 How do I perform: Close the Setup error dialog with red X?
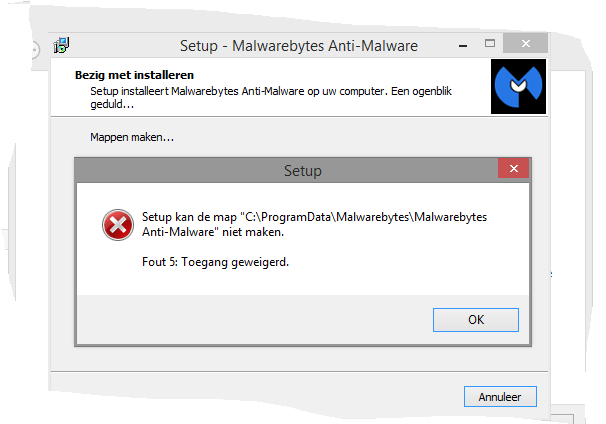click(513, 168)
